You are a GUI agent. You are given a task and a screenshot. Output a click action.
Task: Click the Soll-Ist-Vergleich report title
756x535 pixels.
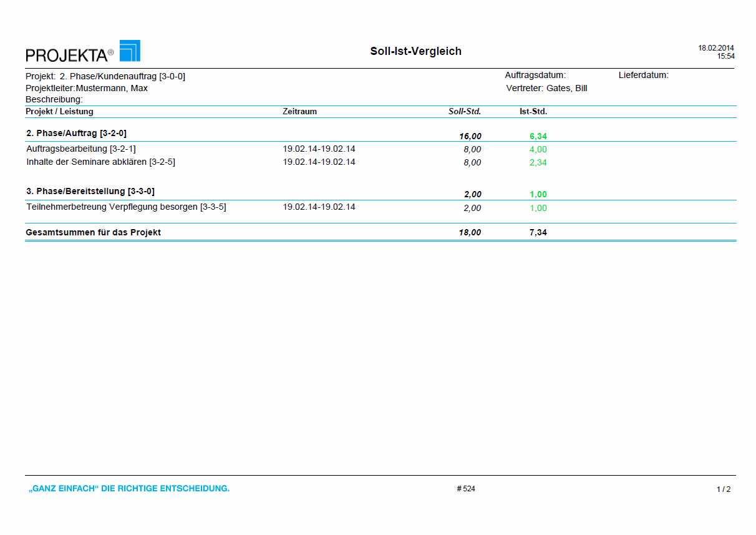point(415,51)
